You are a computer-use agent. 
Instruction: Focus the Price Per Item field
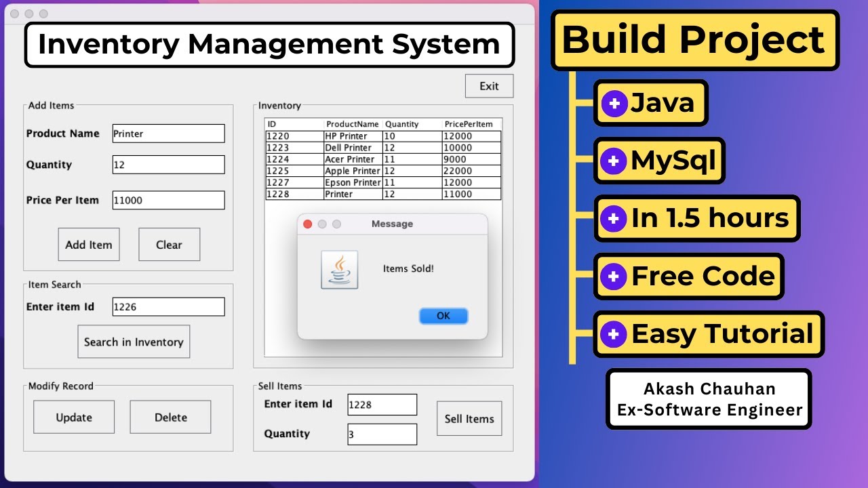(x=168, y=200)
